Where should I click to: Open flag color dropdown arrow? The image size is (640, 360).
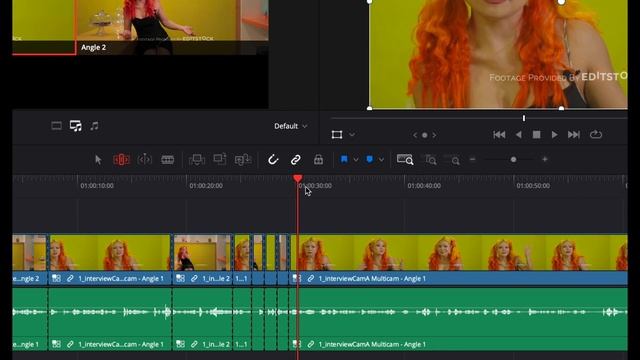click(x=356, y=160)
